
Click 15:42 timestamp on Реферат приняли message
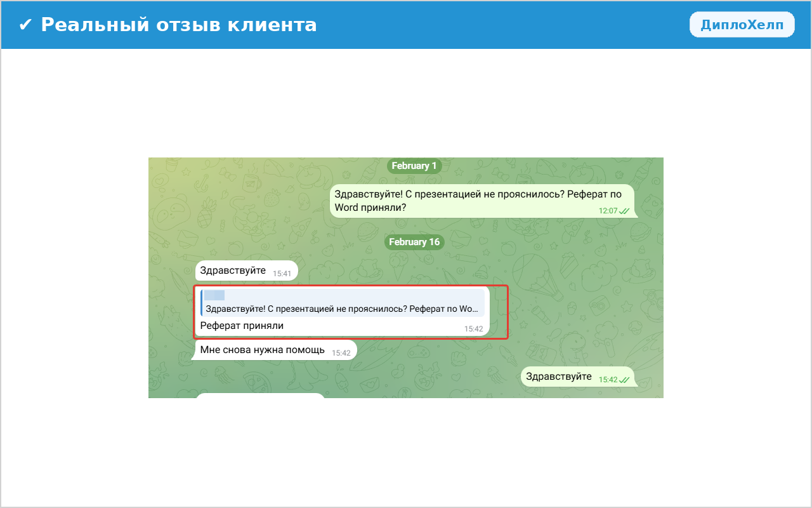pos(473,329)
